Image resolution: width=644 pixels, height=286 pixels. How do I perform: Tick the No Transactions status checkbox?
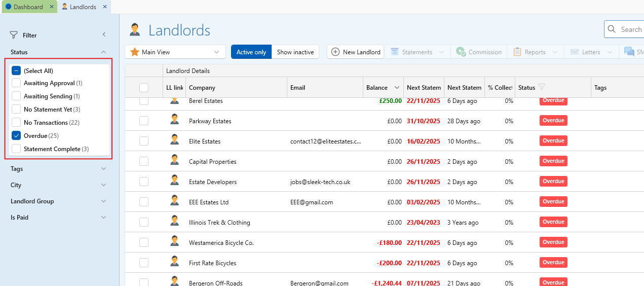pos(16,123)
